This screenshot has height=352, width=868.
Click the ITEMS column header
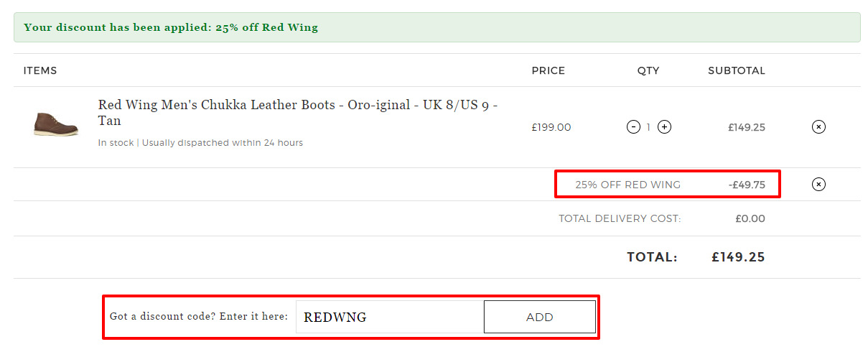[40, 70]
